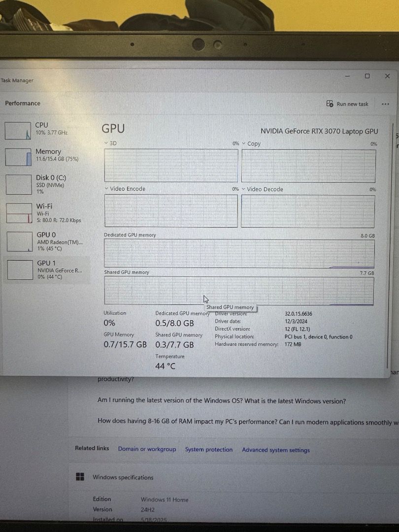Click the Video Decode usage graph
This screenshot has width=399, height=532.
click(x=308, y=211)
